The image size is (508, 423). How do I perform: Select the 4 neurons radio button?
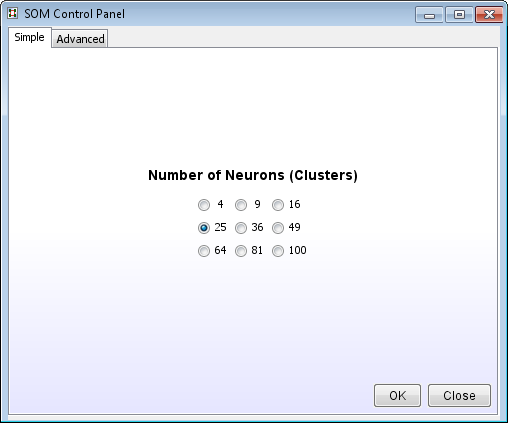[x=204, y=205]
